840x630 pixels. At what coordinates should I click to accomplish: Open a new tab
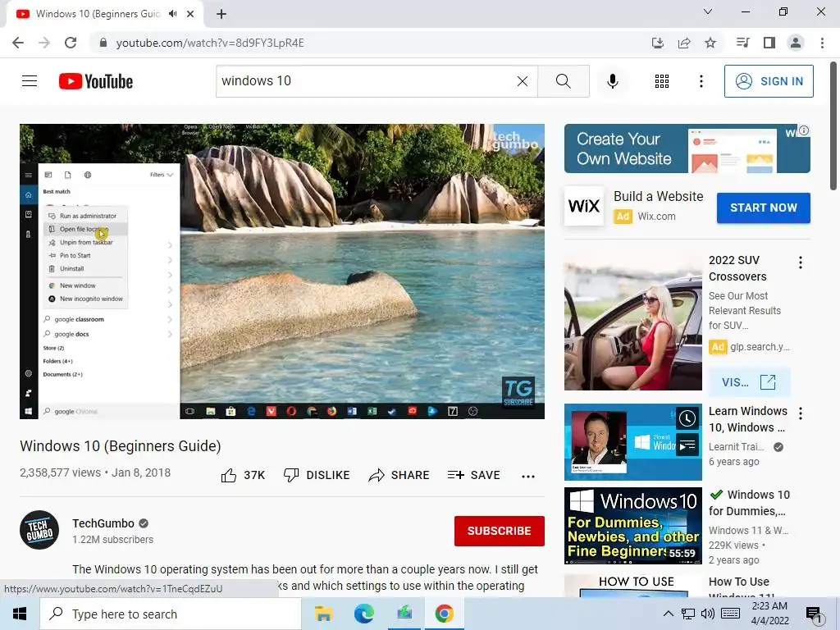pyautogui.click(x=221, y=14)
